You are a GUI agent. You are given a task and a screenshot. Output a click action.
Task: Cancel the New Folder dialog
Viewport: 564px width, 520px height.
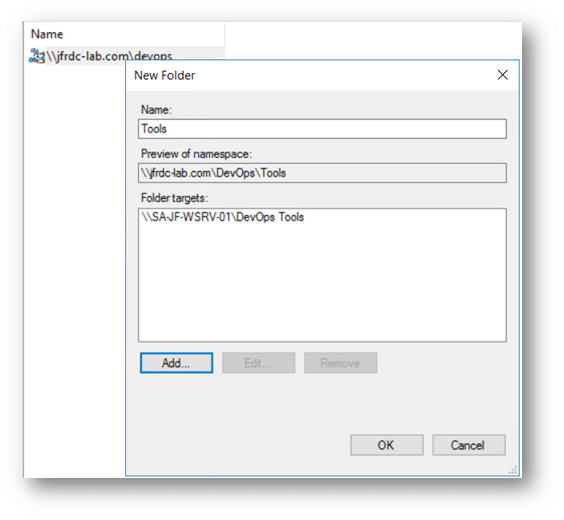coord(469,445)
